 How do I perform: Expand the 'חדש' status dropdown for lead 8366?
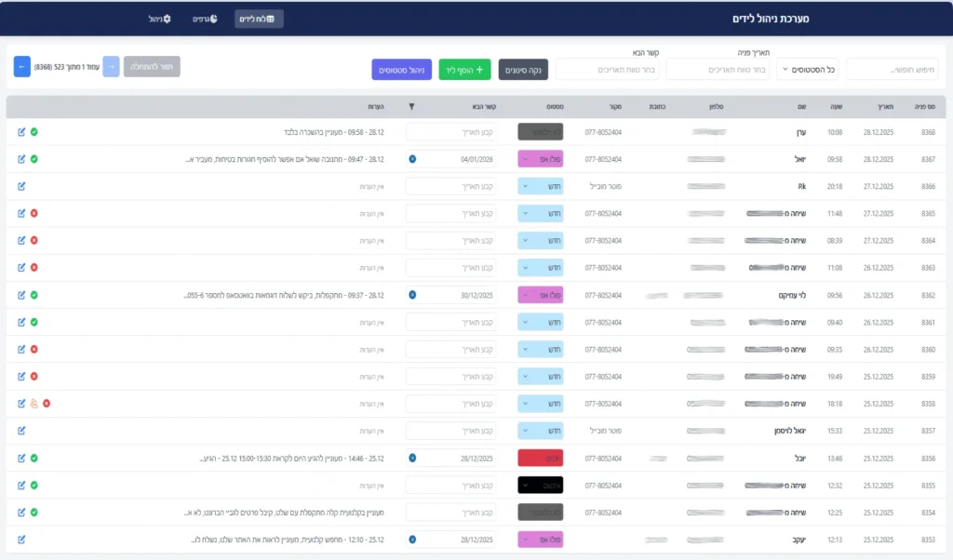pyautogui.click(x=540, y=186)
